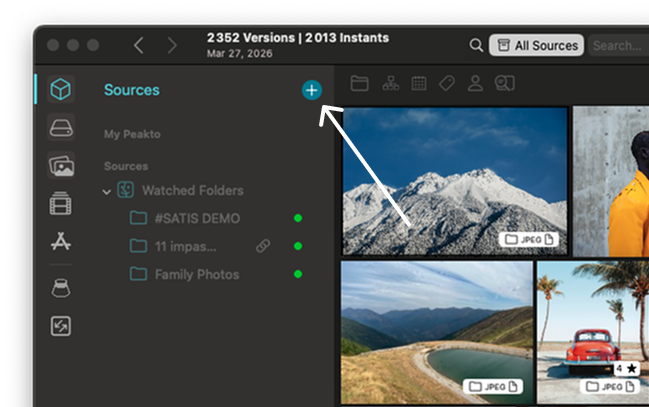Image resolution: width=649 pixels, height=407 pixels.
Task: Click the link icon beside 11 impas... folder
Action: [263, 246]
